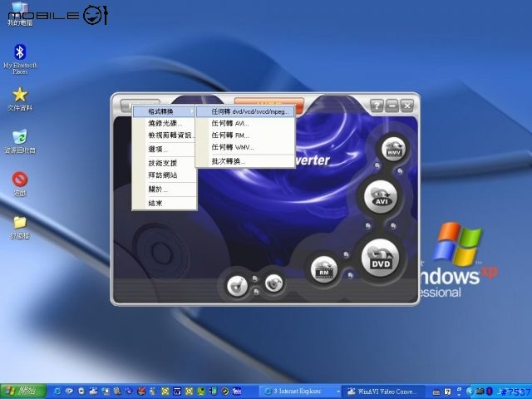Click the WinAVI Video Converter taskbar button

[x=384, y=392]
